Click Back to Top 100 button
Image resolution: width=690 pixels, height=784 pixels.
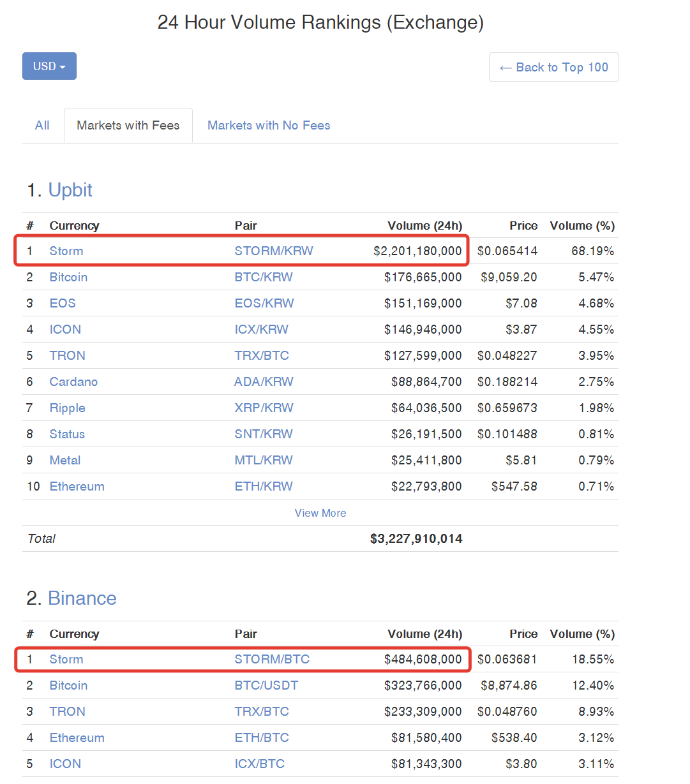pyautogui.click(x=553, y=67)
